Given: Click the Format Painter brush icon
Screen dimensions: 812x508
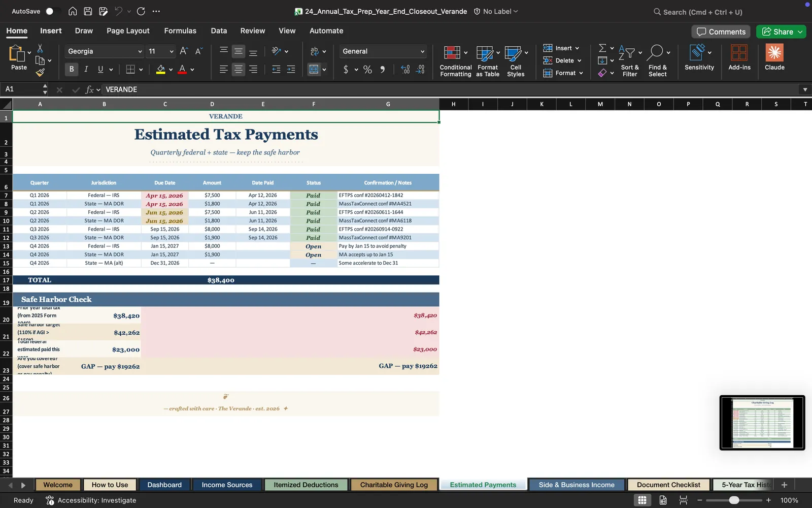Looking at the screenshot, I should [x=40, y=72].
